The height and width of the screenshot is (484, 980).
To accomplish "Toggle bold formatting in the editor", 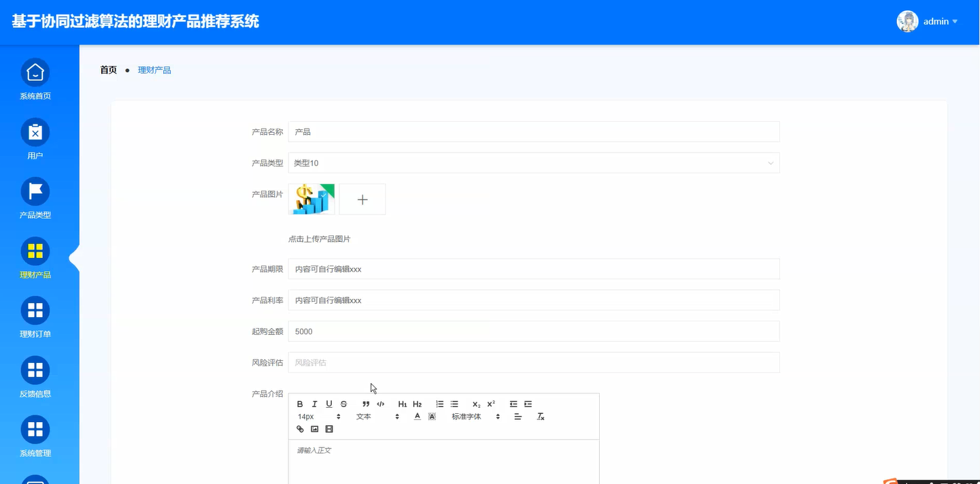I will pyautogui.click(x=300, y=404).
